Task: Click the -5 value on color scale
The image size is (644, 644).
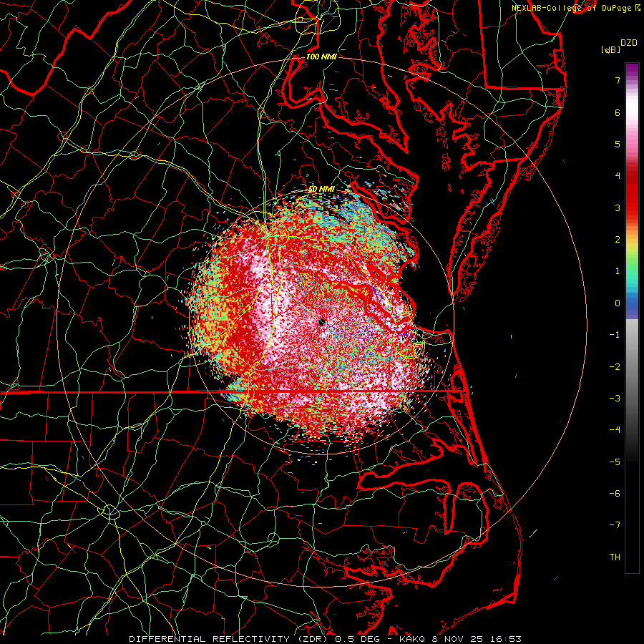Action: tap(615, 462)
